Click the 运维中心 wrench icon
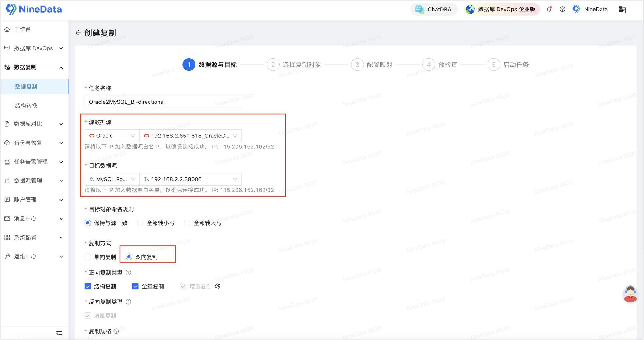The width and height of the screenshot is (644, 340). (7, 257)
